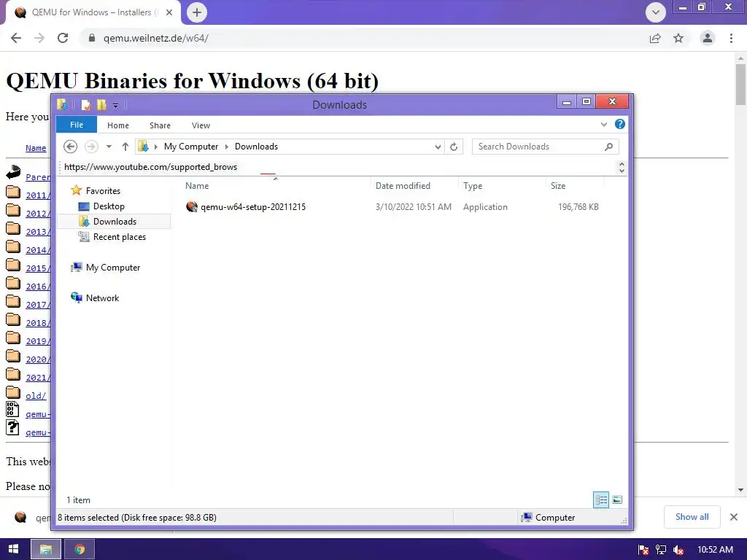
Task: Select My Computer in the navigation pane
Action: 113,268
